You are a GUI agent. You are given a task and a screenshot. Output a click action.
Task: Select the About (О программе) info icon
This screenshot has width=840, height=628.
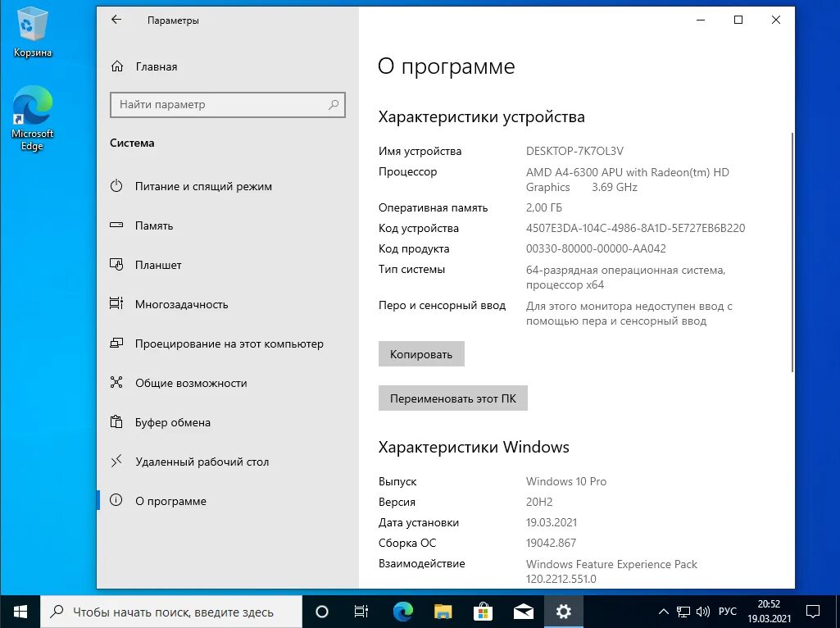116,500
